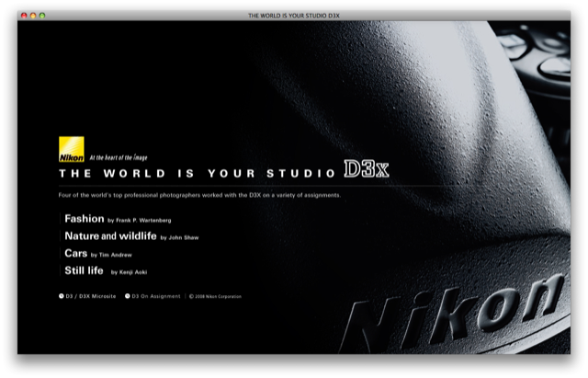Click the window title 'THE WORLD IS YOUR STUDIO D3X'
The height and width of the screenshot is (378, 588).
tap(294, 16)
